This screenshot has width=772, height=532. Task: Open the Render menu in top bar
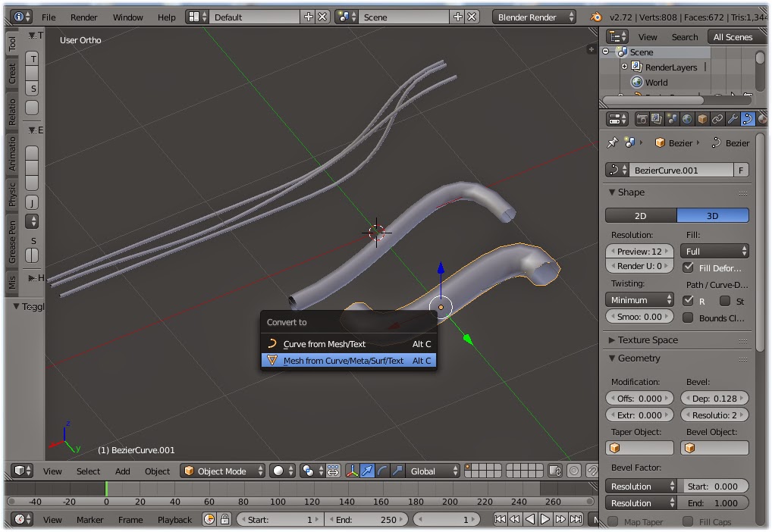pos(83,17)
